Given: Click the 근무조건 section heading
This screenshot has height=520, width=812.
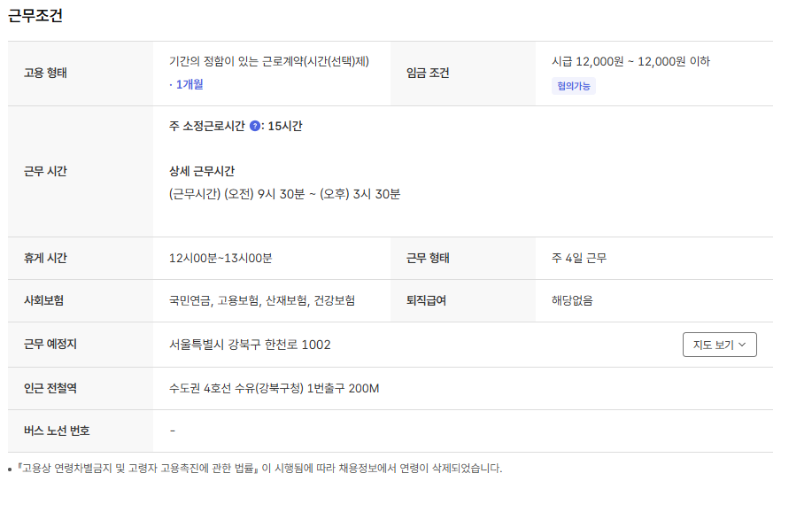Looking at the screenshot, I should [x=35, y=16].
